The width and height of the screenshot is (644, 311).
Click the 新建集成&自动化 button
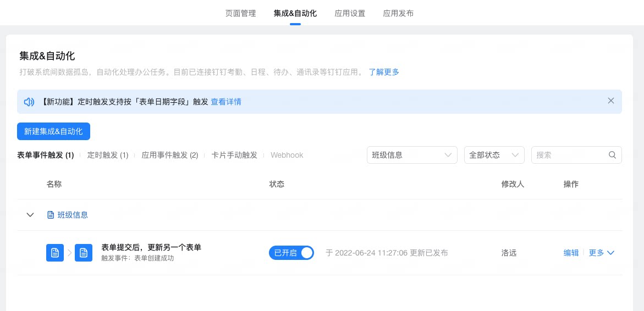tap(53, 131)
